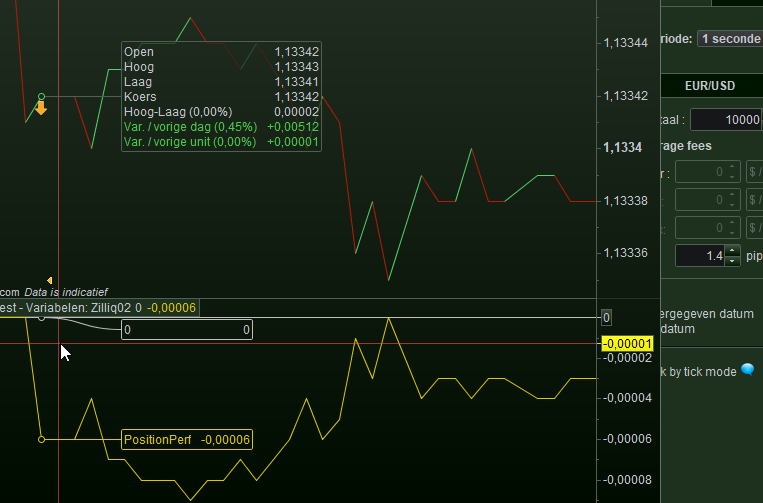
Task: Click the disabled fee field directly below 'rage fees'
Action: (x=708, y=172)
